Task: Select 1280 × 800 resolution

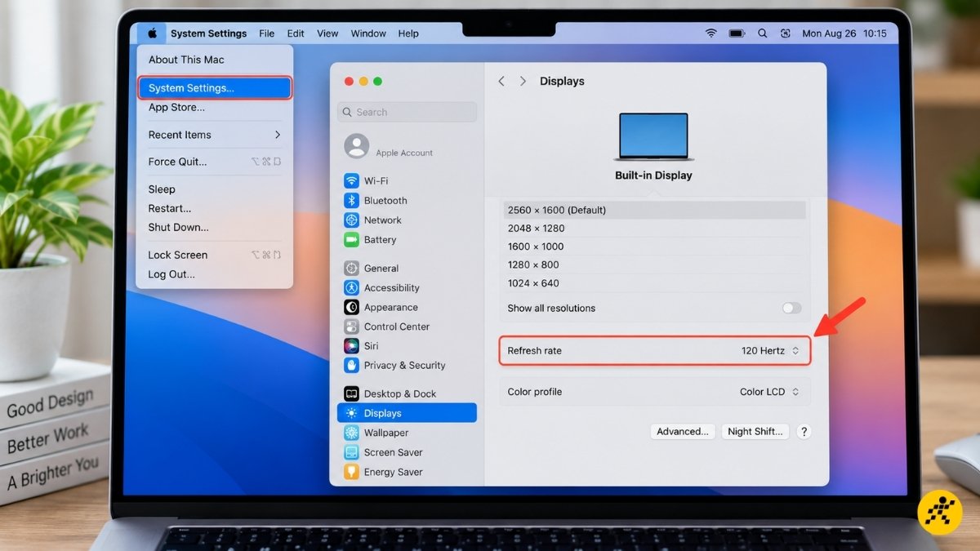Action: [655, 264]
